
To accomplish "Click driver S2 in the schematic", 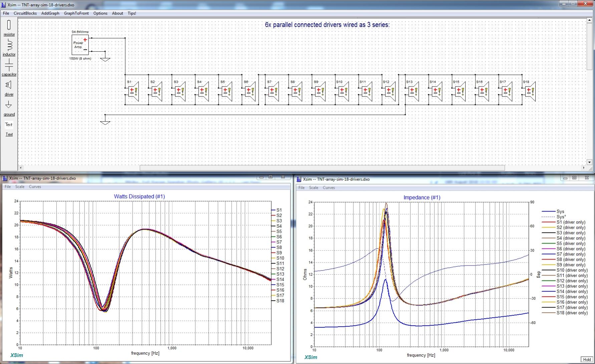I will (x=157, y=91).
